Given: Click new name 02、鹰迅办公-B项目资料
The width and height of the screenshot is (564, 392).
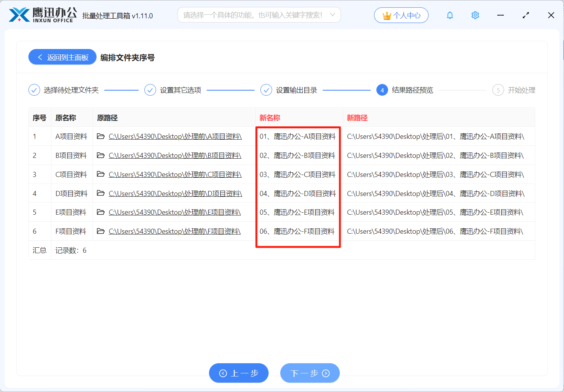Looking at the screenshot, I should [x=297, y=156].
